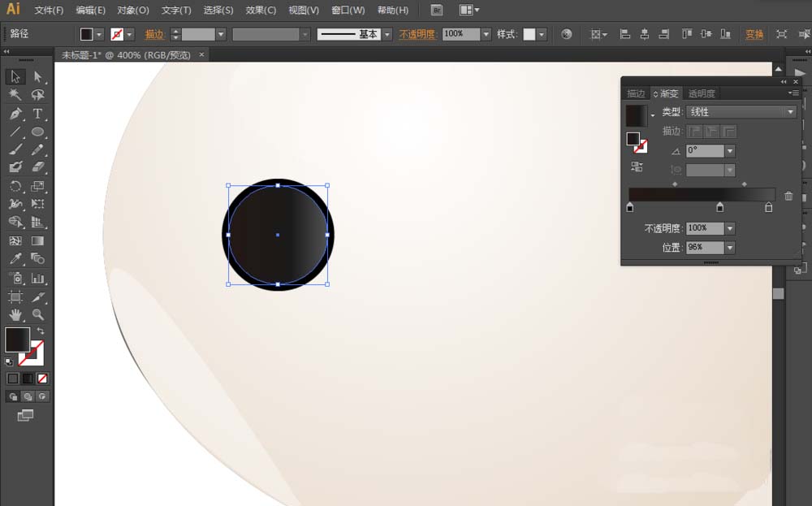Screen dimensions: 812x506
Task: Set none fill mode in toolbox
Action: [42, 378]
